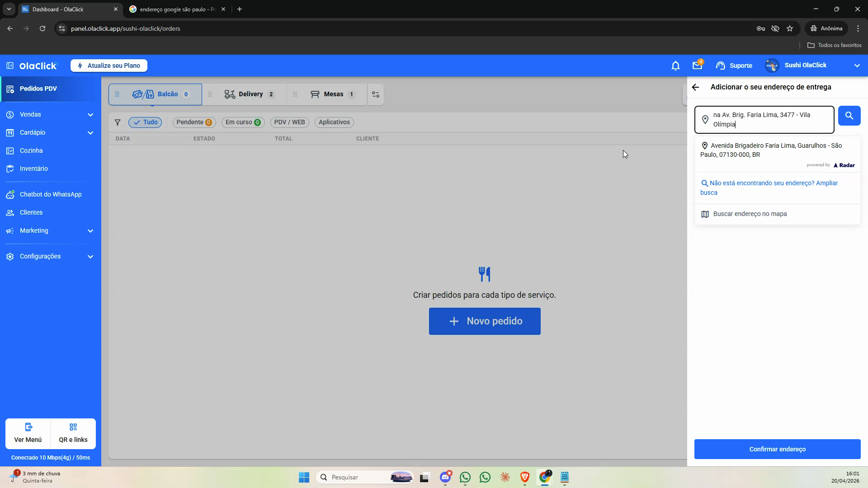Open the messages envelope icon
The width and height of the screenshot is (868, 488).
tap(697, 66)
